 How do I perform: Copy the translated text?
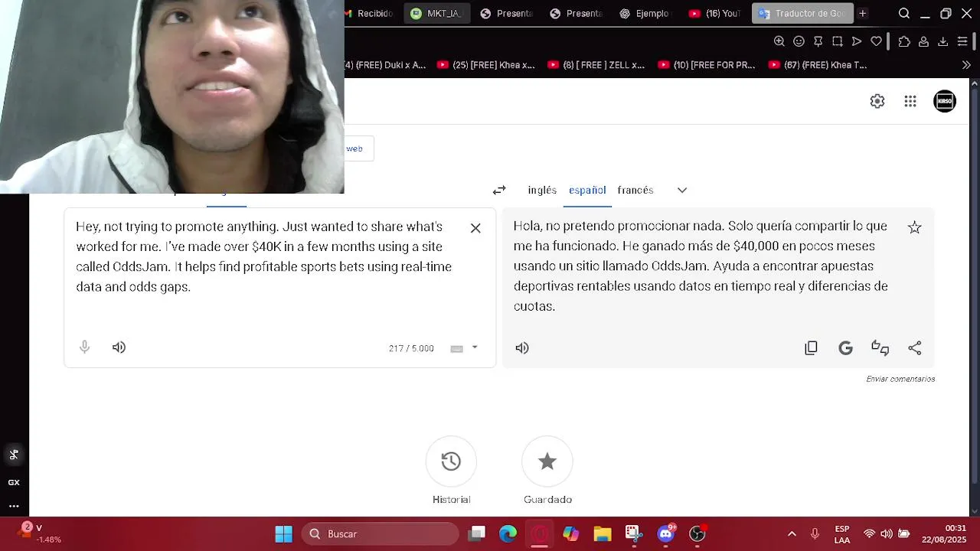point(812,348)
